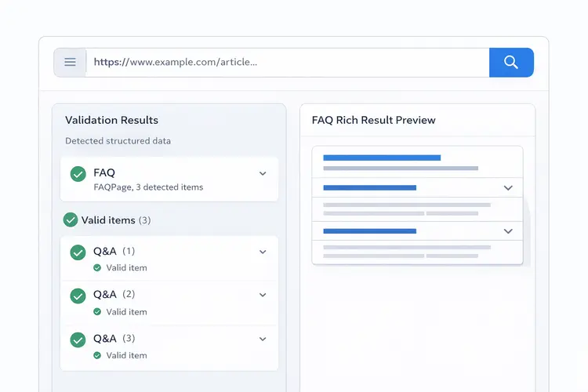Select the 'Detected structured data' text

click(118, 141)
